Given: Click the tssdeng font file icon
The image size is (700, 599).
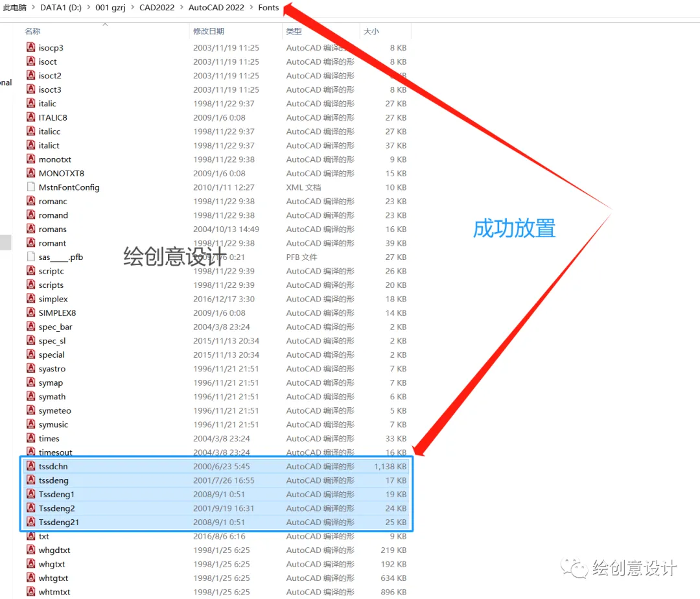Looking at the screenshot, I should 31,480.
